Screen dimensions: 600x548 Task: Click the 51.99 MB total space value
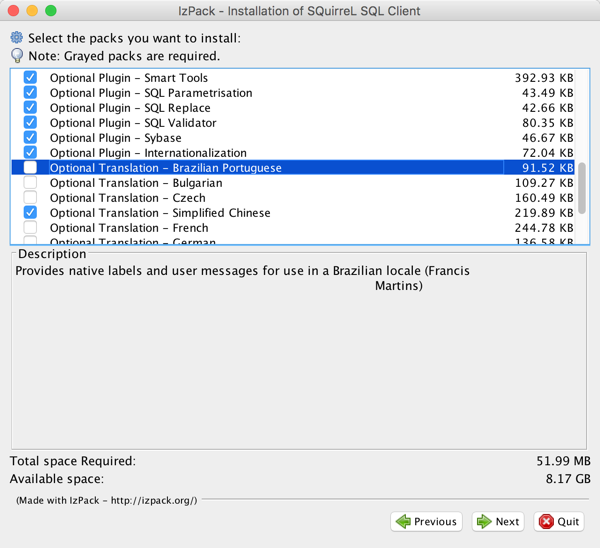(x=563, y=461)
